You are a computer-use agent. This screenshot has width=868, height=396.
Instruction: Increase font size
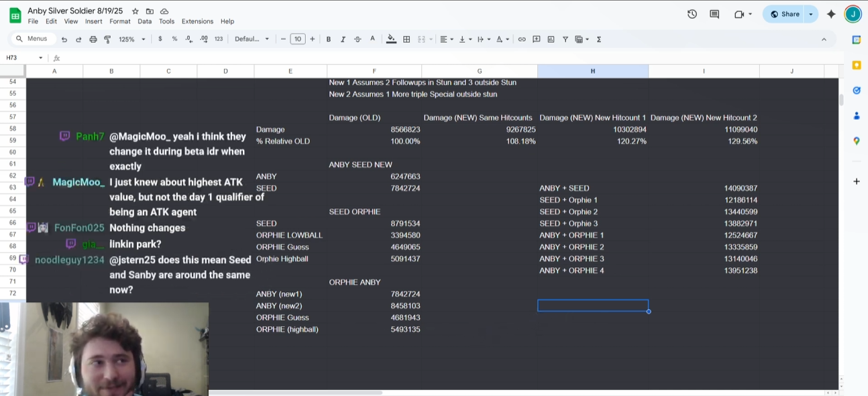coord(312,40)
